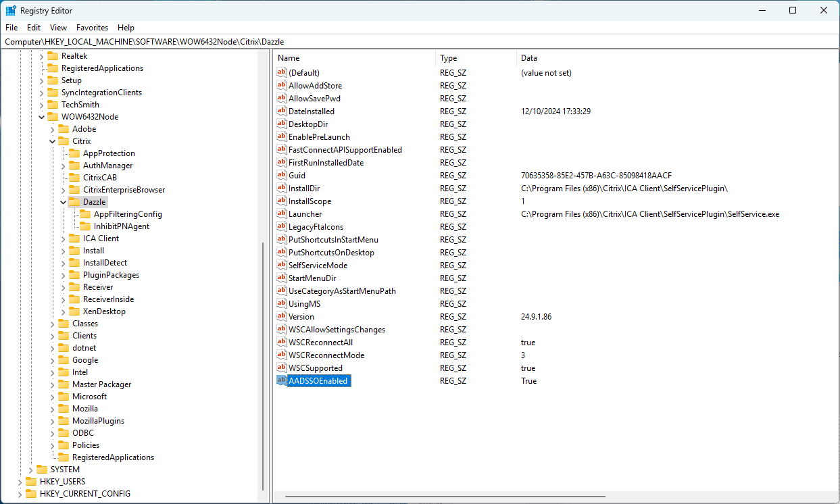
Task: Click the string icon beside WSCReconnectMode
Action: (282, 355)
